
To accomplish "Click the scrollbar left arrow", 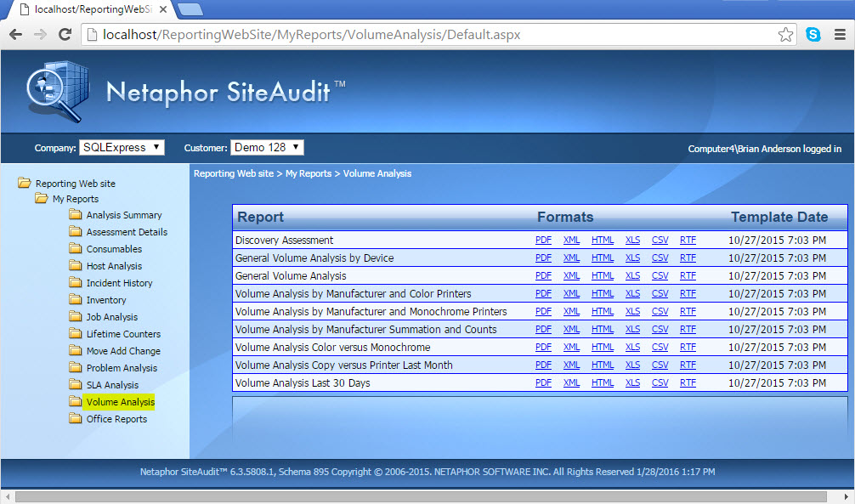I will pyautogui.click(x=7, y=497).
